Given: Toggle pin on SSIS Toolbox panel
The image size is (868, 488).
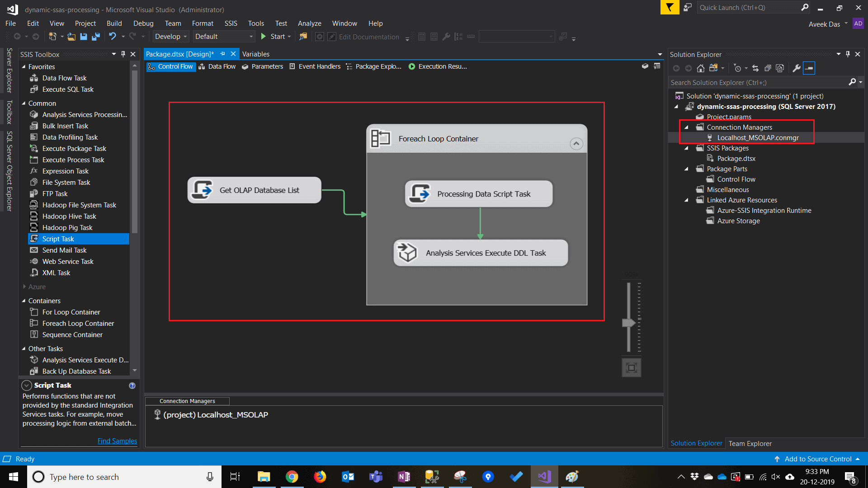Looking at the screenshot, I should point(123,54).
